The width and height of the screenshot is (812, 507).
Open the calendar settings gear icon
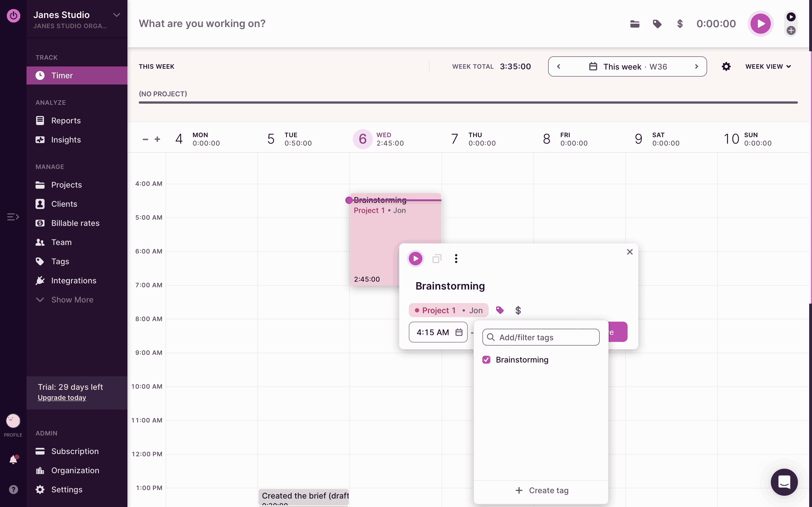click(x=726, y=66)
